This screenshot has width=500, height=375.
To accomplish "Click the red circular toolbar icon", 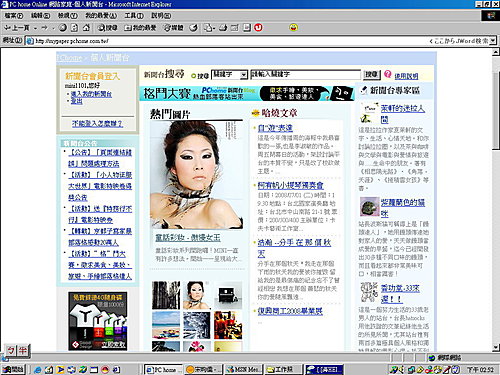I will (258, 28).
